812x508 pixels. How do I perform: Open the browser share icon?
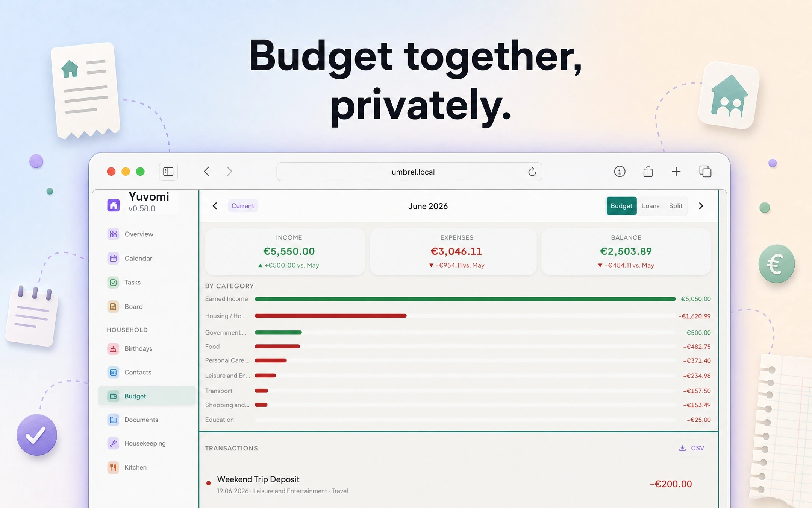click(x=648, y=171)
